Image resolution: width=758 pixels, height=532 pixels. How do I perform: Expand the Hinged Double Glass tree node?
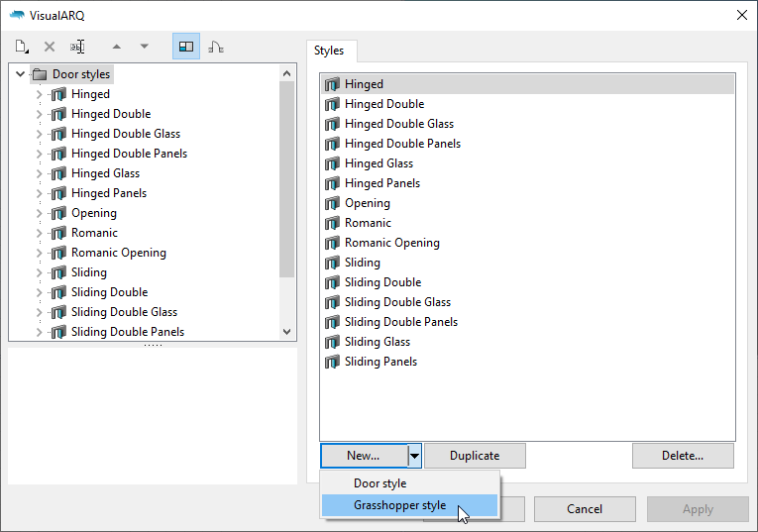(40, 134)
